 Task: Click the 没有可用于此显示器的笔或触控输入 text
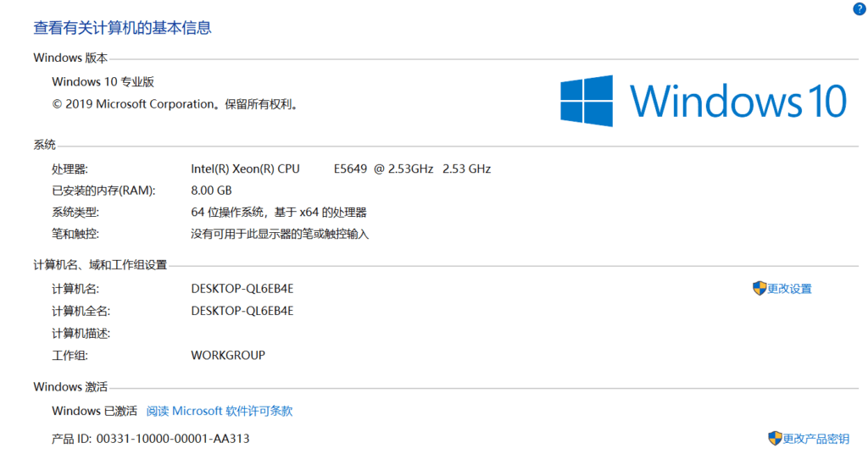280,234
